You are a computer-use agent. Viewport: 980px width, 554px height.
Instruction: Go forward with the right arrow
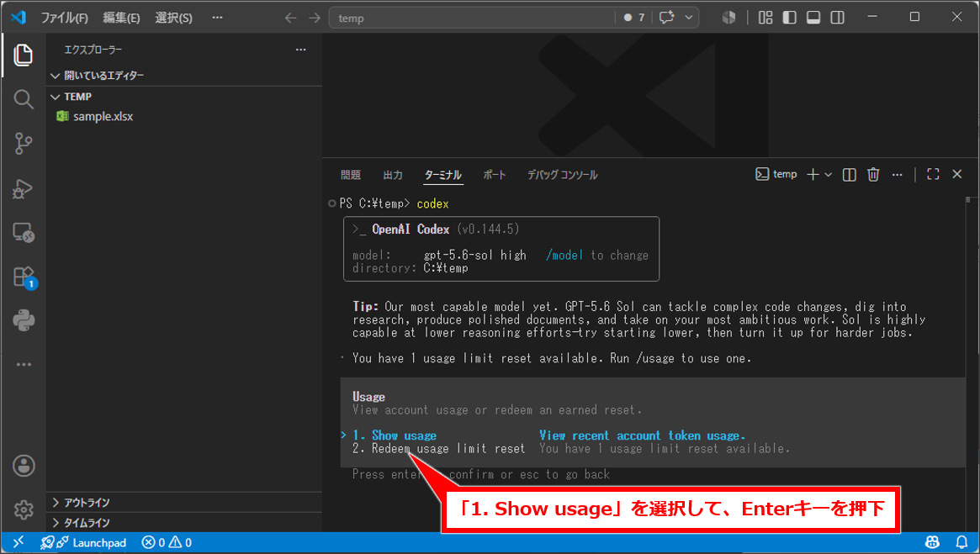tap(315, 18)
